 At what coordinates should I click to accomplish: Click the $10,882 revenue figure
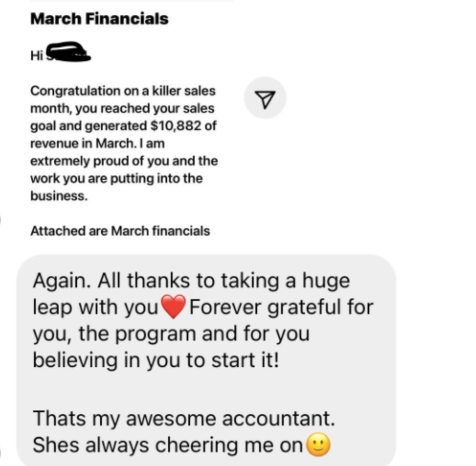176,125
